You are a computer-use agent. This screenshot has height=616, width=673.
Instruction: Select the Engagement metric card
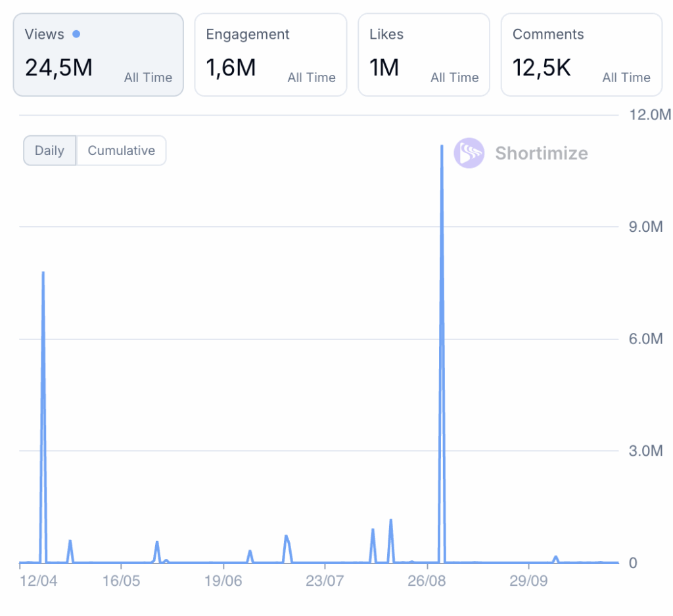click(270, 55)
